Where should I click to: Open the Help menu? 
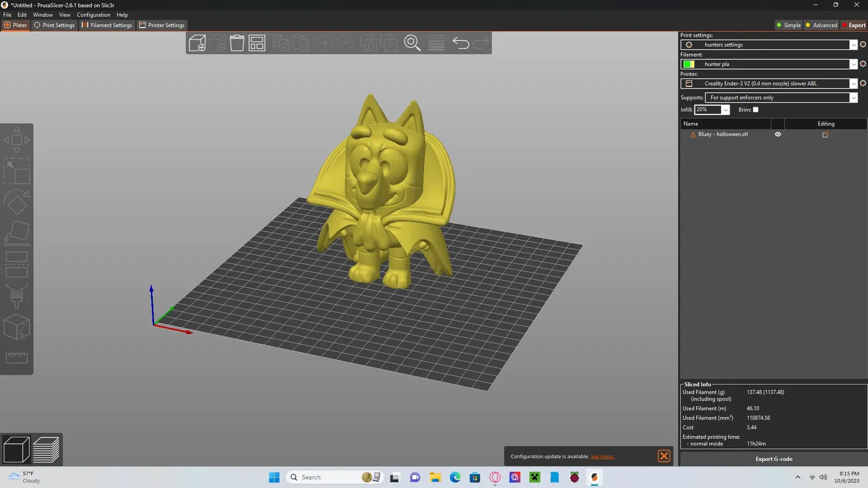[x=122, y=15]
